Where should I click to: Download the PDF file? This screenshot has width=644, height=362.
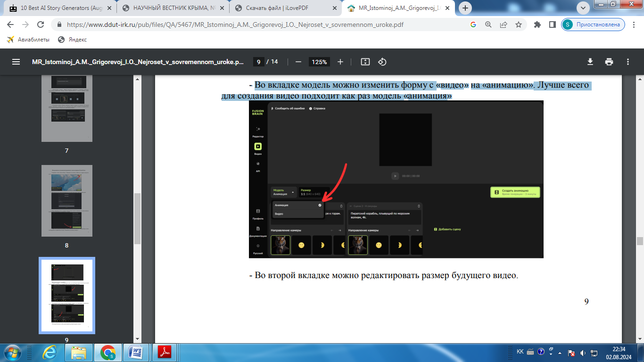coord(590,62)
